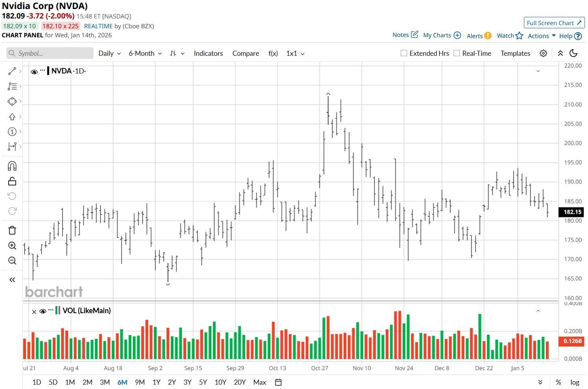Enable the Extended Hrs checkbox
588x389 pixels.
point(404,53)
